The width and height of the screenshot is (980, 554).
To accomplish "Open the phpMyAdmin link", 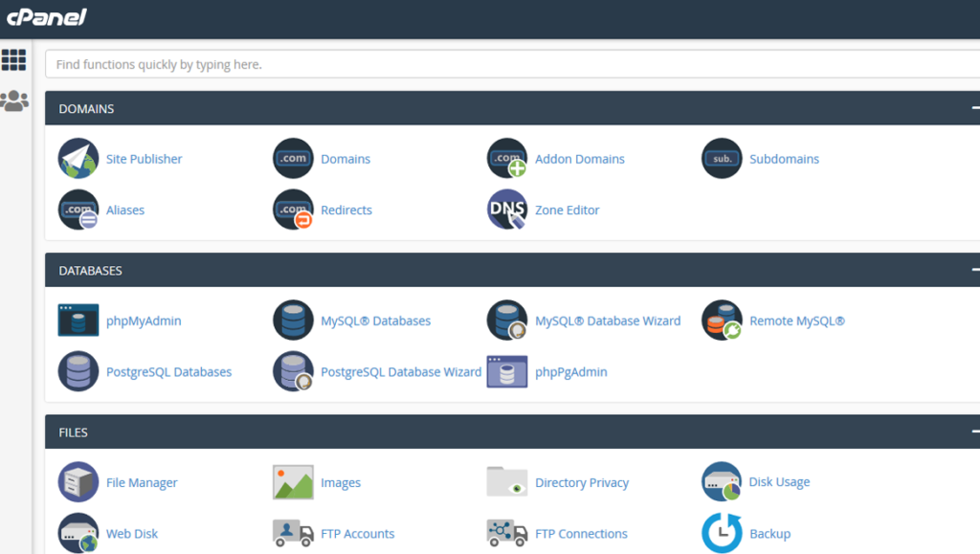I will [144, 321].
